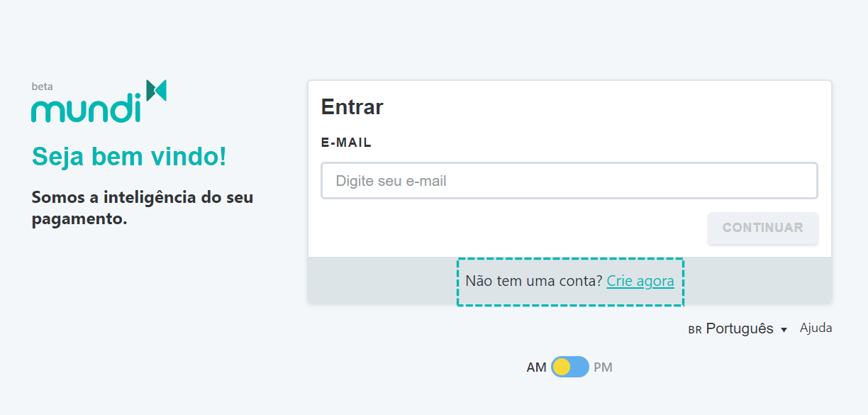Click the Não tem uma conta? text
This screenshot has width=868, height=415.
(534, 281)
